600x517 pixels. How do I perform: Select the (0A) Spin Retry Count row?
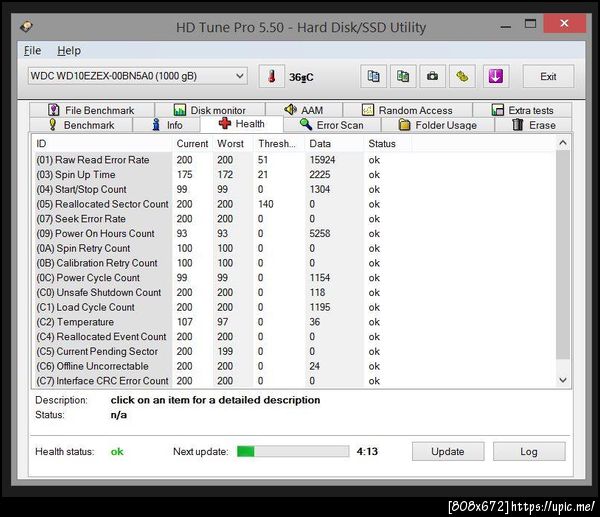coord(293,248)
